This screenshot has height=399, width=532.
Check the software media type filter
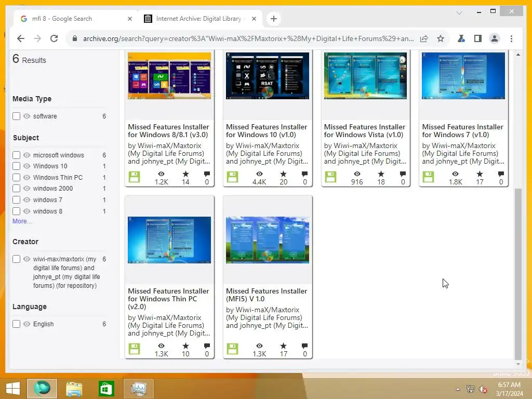[16, 116]
